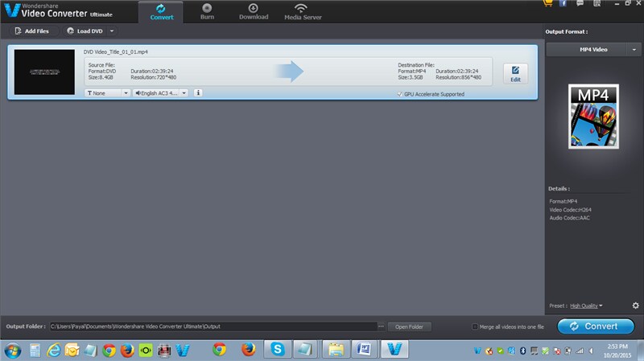The width and height of the screenshot is (644, 361).
Task: Open the Convert tab
Action: click(x=162, y=12)
